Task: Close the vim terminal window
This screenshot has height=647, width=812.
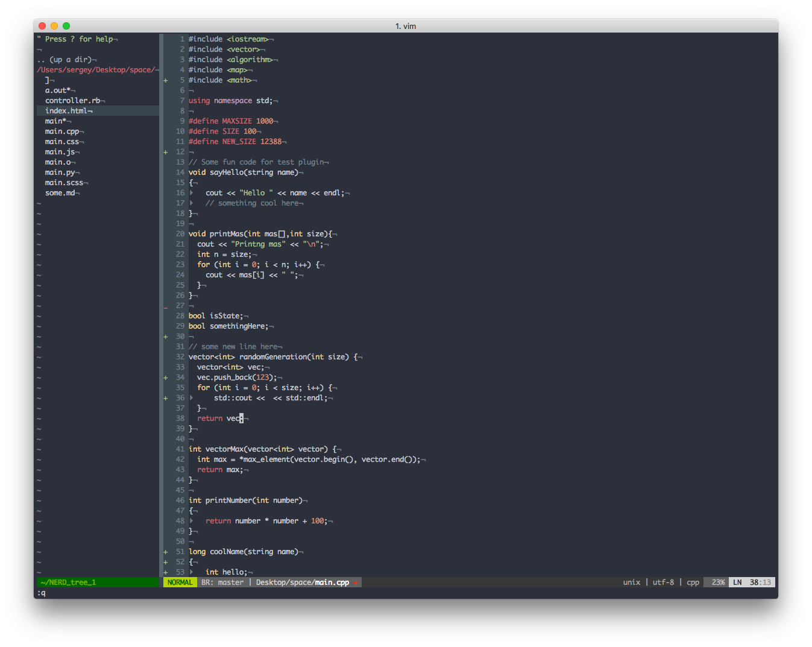Action: (x=42, y=26)
